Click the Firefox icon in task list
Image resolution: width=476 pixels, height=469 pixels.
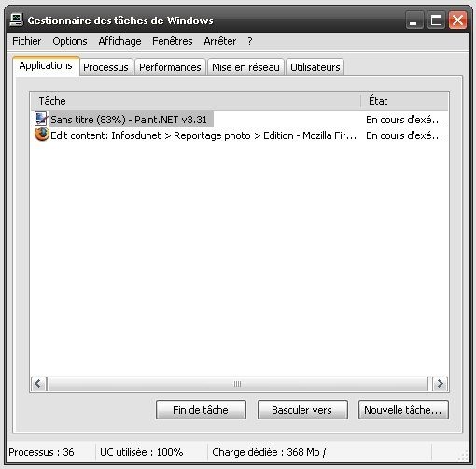(x=42, y=135)
